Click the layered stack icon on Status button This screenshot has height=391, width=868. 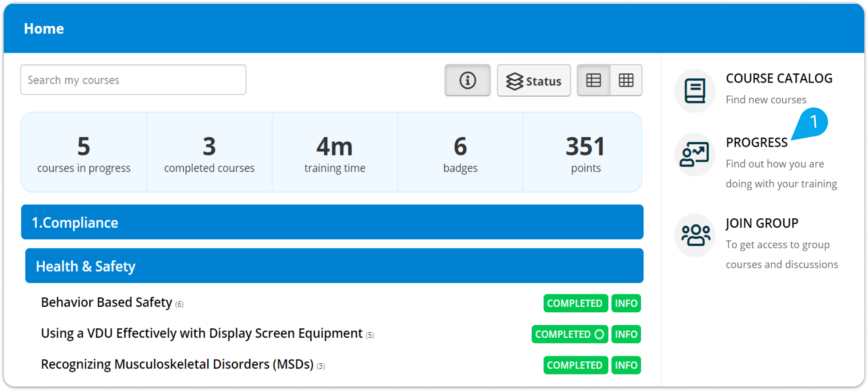click(x=515, y=80)
